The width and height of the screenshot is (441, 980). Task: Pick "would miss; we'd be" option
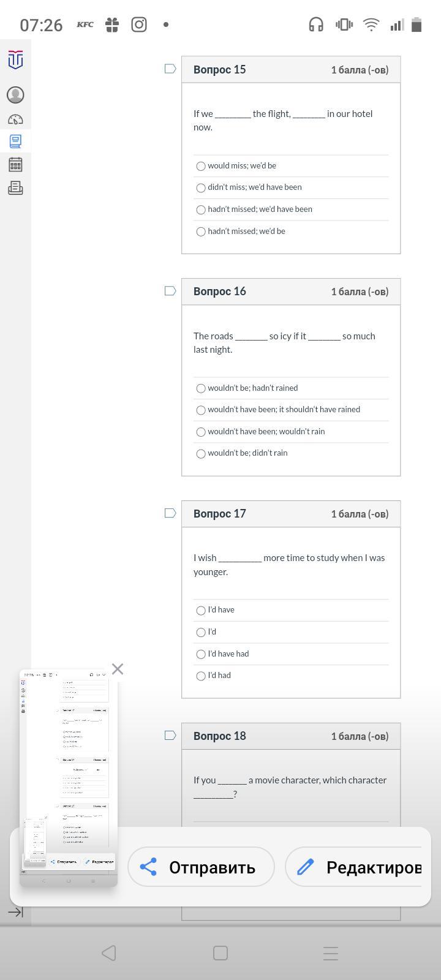pos(201,166)
